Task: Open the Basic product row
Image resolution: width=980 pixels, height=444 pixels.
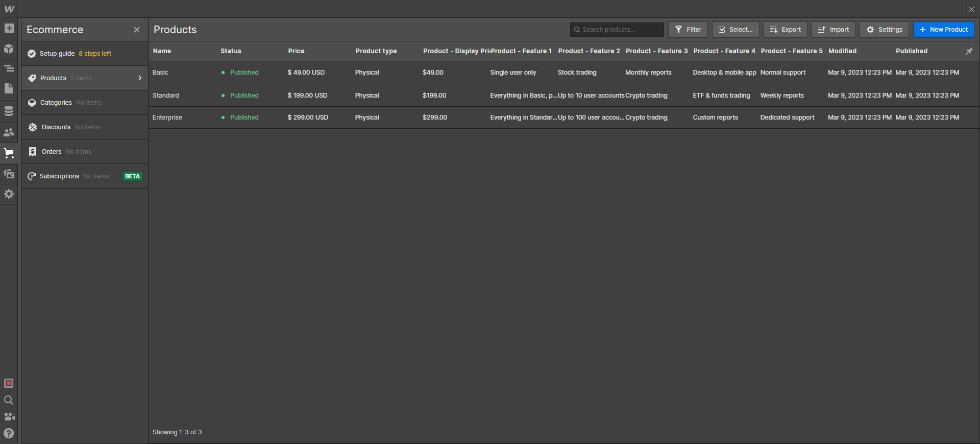Action: click(x=564, y=73)
